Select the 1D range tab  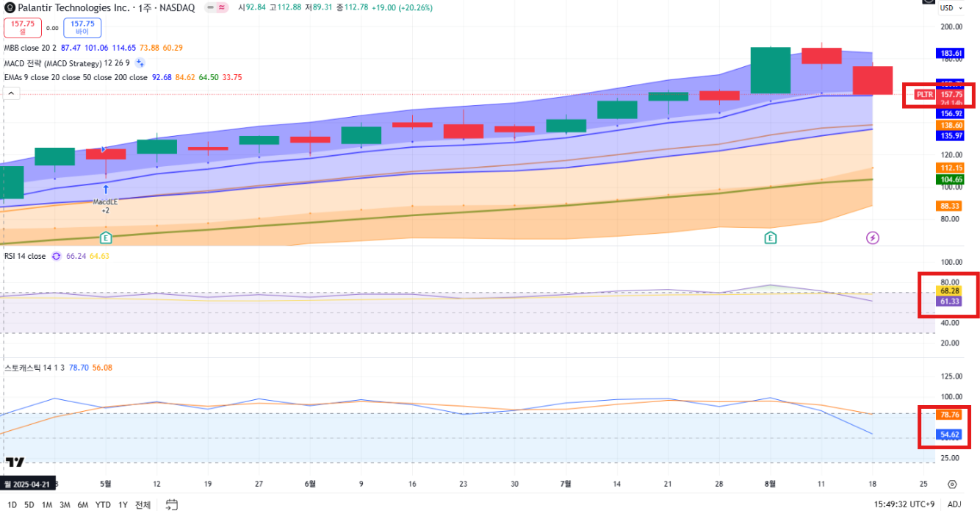(x=11, y=504)
